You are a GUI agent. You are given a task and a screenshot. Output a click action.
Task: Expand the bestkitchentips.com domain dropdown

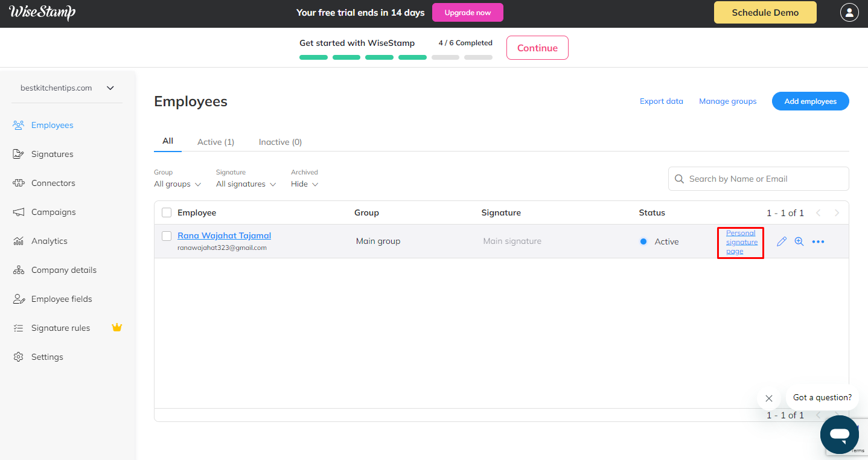click(x=68, y=88)
